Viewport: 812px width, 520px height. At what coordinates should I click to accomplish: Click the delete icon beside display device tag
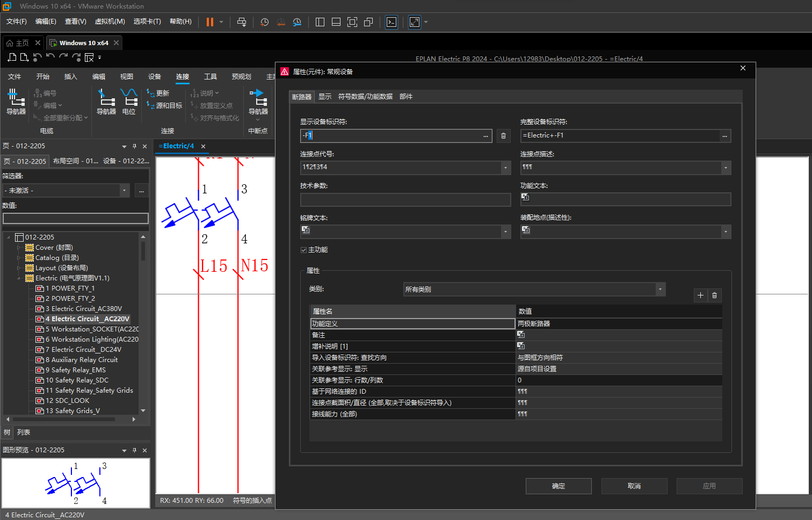[503, 136]
